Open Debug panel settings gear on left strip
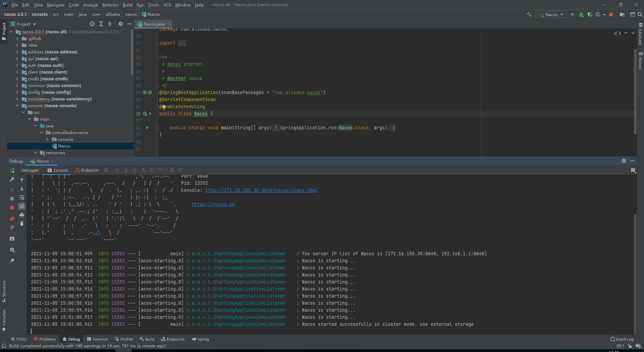 click(12, 250)
